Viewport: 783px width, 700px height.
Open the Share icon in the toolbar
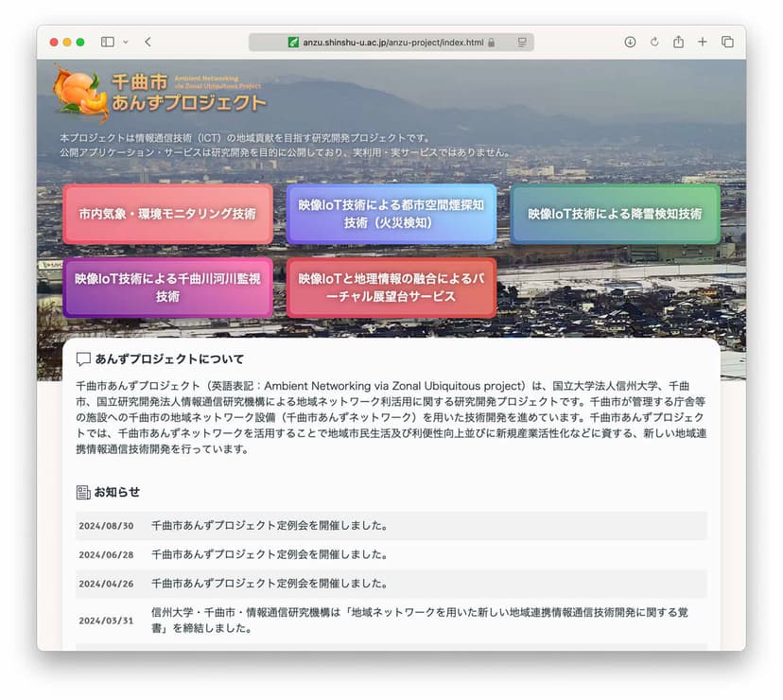coord(678,42)
